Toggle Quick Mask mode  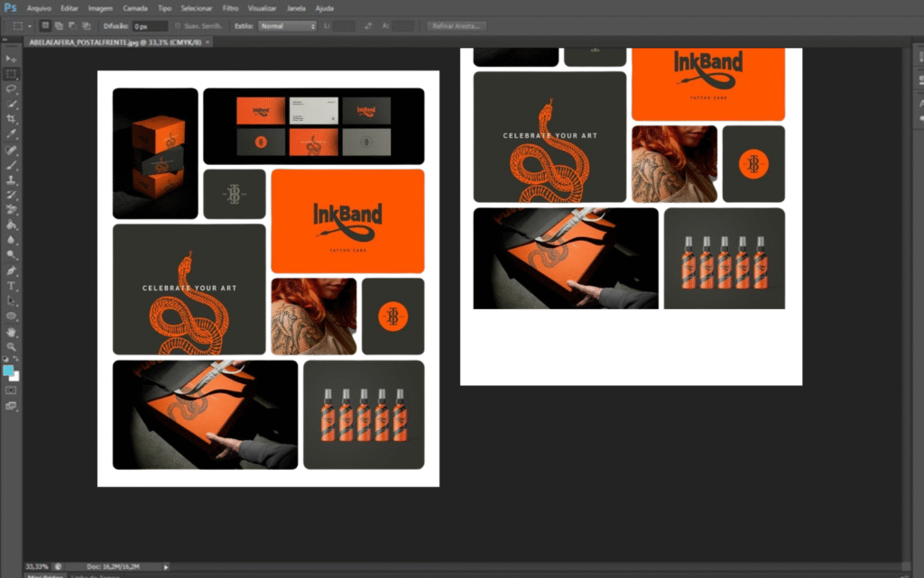pyautogui.click(x=12, y=390)
